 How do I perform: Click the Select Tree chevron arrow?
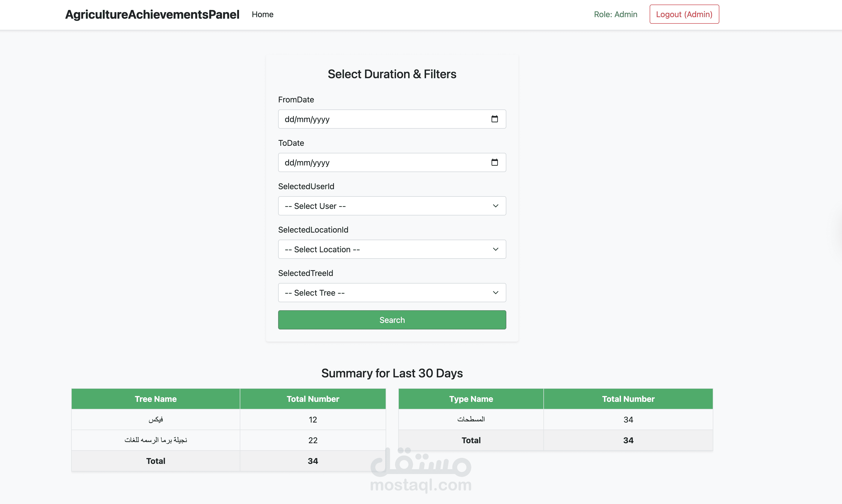coord(495,293)
